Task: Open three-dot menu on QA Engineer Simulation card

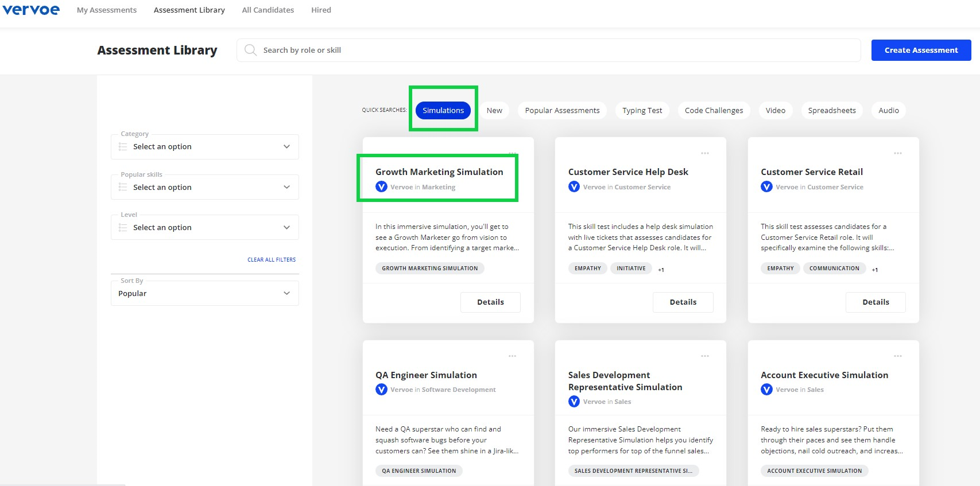Action: coord(512,356)
